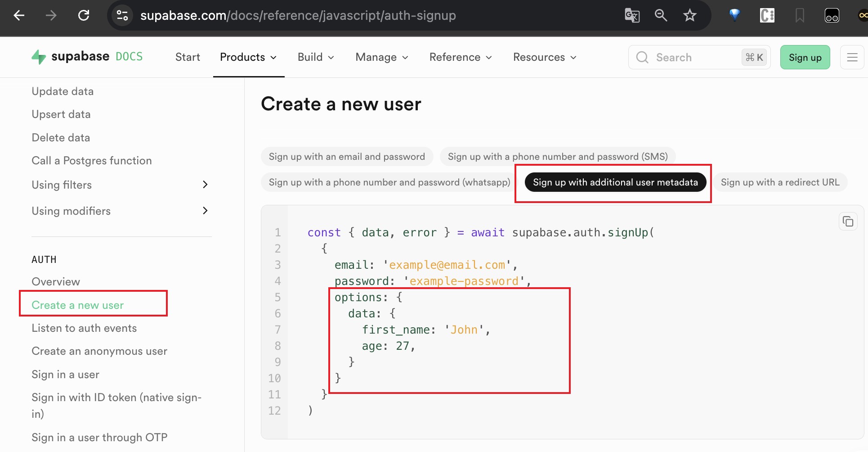Click the Search docs field
This screenshot has height=452, width=868.
tap(688, 57)
